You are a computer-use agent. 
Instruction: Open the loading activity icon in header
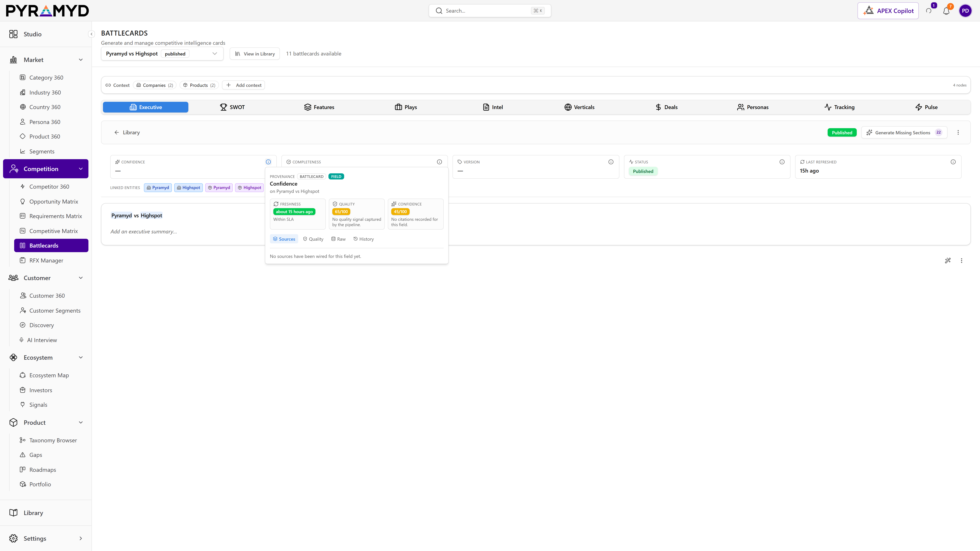(x=929, y=11)
